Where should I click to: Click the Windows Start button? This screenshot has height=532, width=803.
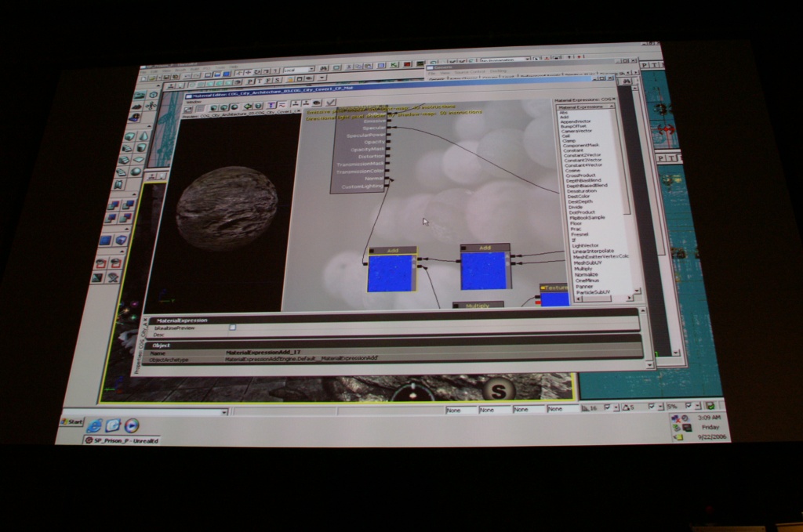coord(73,422)
